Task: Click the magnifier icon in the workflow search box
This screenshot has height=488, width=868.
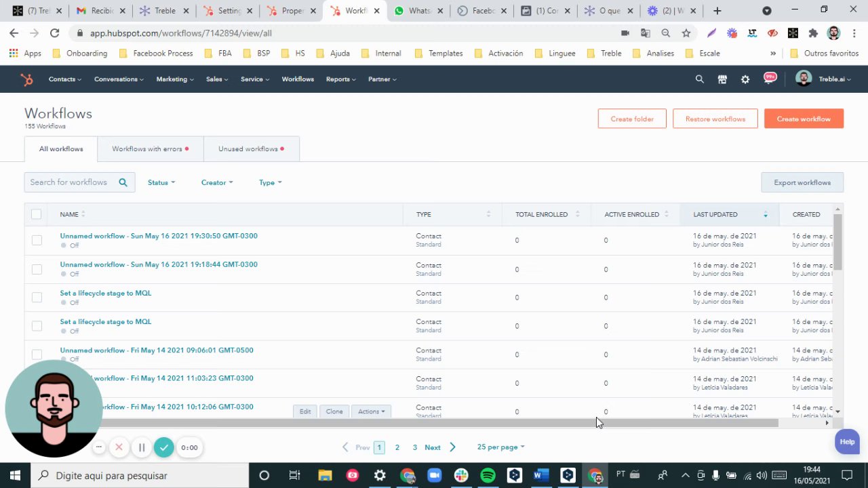Action: (x=123, y=182)
